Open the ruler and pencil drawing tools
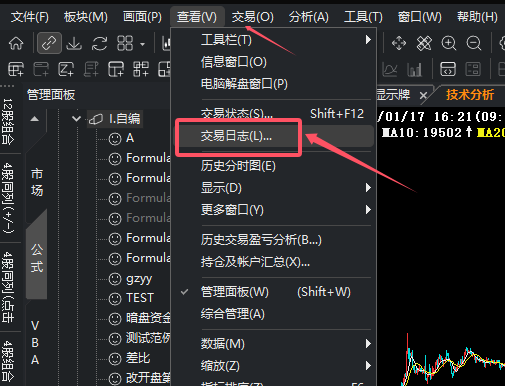 [x=424, y=43]
